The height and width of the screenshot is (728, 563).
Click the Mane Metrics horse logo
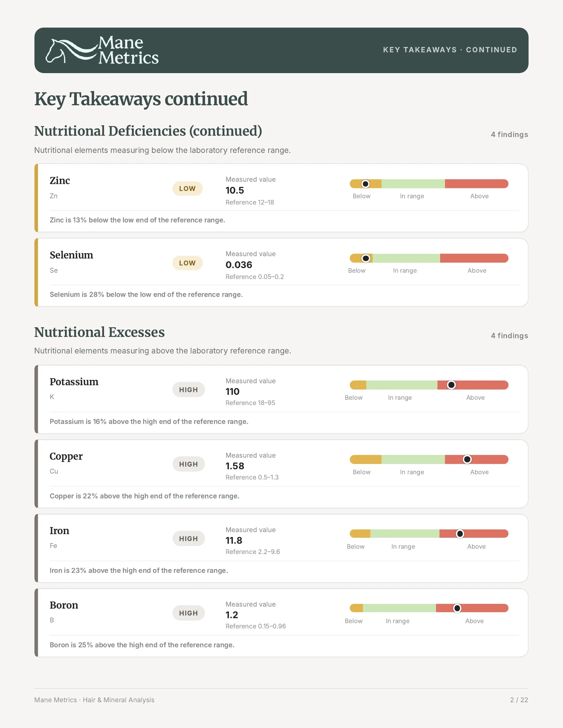tap(102, 50)
